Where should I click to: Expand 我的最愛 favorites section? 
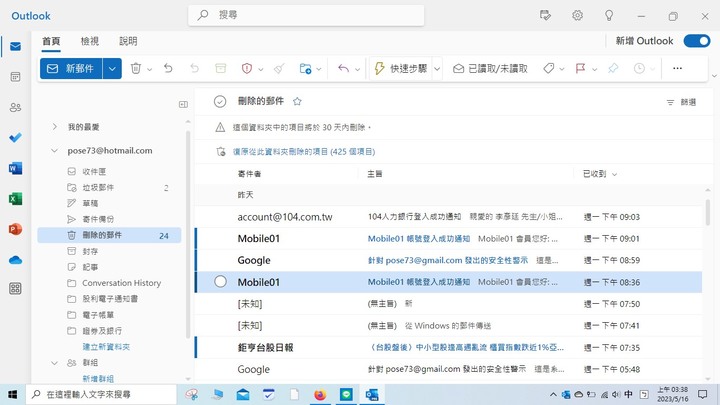coord(55,127)
